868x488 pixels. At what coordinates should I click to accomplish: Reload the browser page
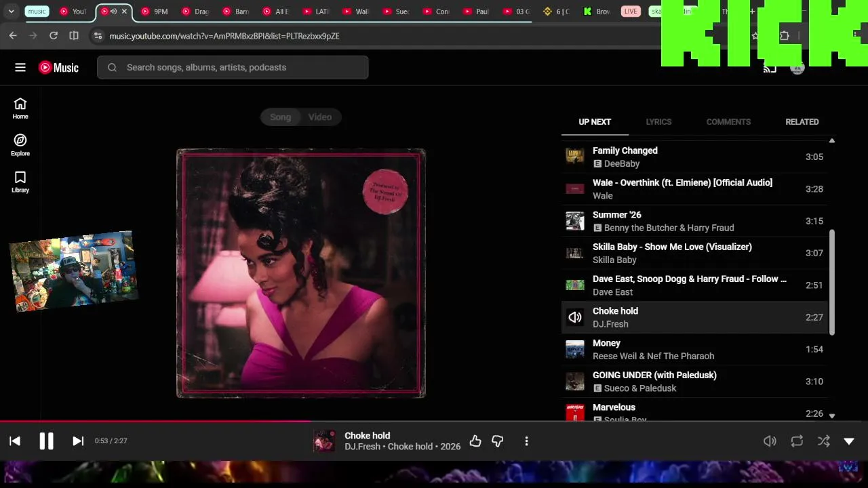click(54, 36)
